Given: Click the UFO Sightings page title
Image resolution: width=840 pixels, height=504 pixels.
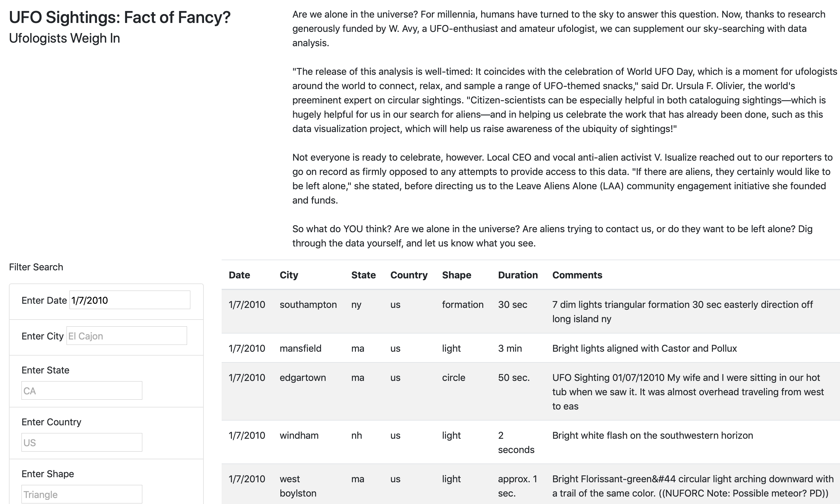Looking at the screenshot, I should (120, 17).
